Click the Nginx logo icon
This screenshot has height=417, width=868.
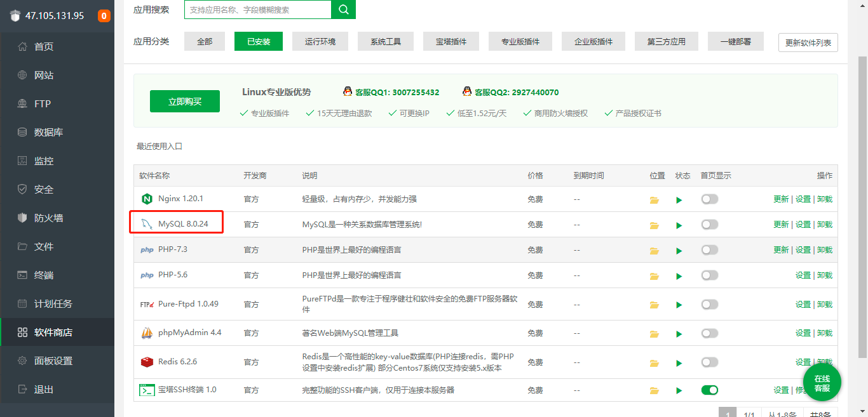pos(147,199)
